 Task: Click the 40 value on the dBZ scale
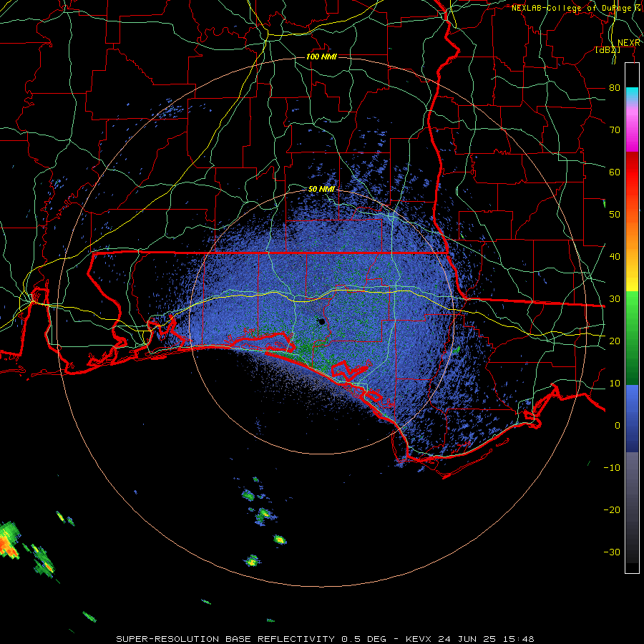click(x=615, y=257)
